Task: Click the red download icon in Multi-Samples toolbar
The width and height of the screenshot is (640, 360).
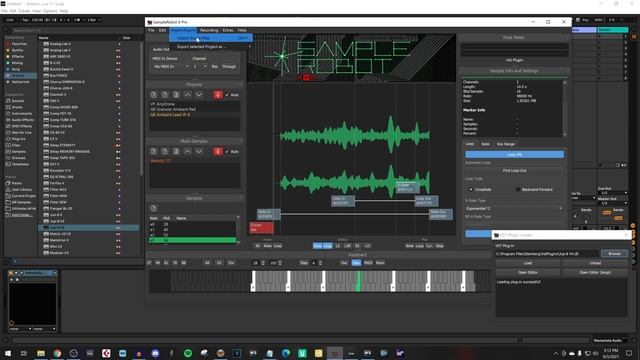Action: (x=218, y=151)
